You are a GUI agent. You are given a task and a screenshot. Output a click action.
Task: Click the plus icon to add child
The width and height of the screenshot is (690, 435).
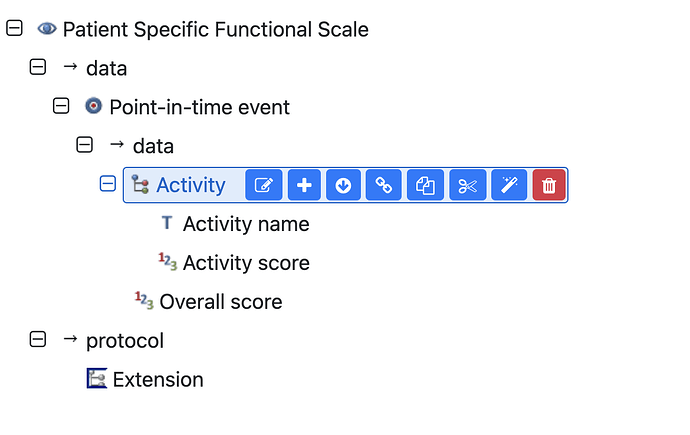coord(304,185)
